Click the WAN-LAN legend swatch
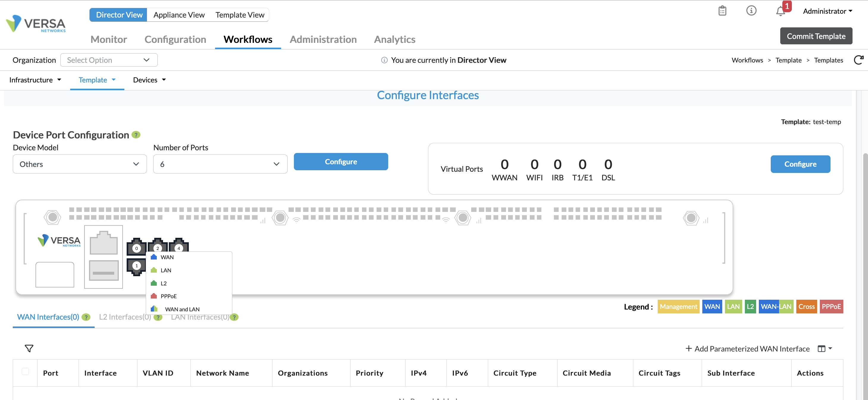868x400 pixels. [776, 307]
